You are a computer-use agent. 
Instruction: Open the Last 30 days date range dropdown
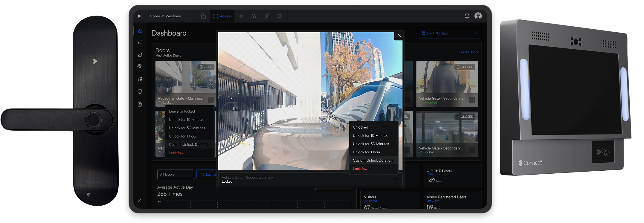tap(450, 33)
